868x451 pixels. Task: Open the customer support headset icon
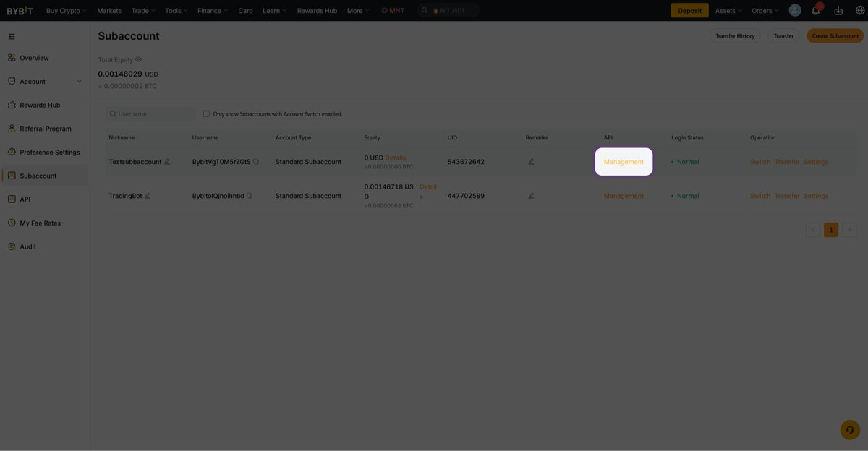click(x=850, y=430)
